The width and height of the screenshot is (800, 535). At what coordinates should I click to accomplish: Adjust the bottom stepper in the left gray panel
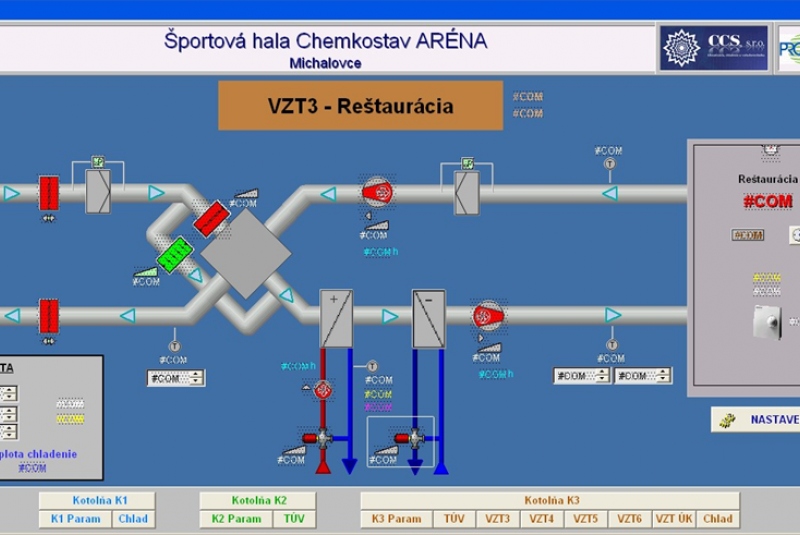pos(8,432)
